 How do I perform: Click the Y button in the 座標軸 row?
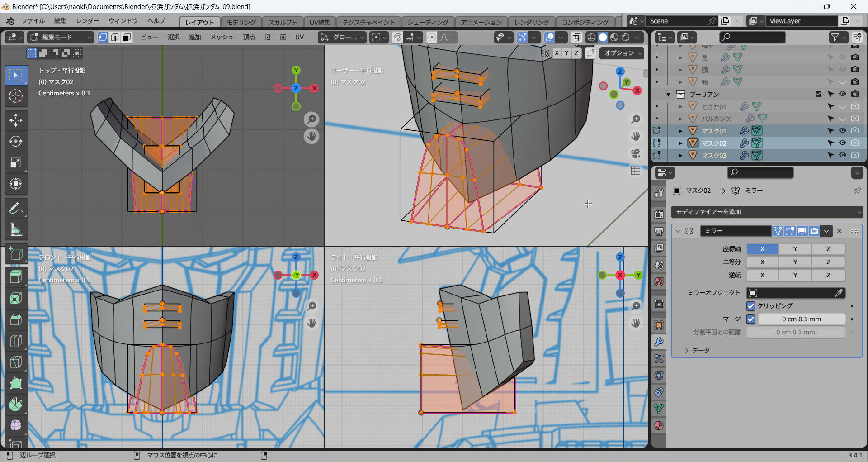pyautogui.click(x=795, y=249)
